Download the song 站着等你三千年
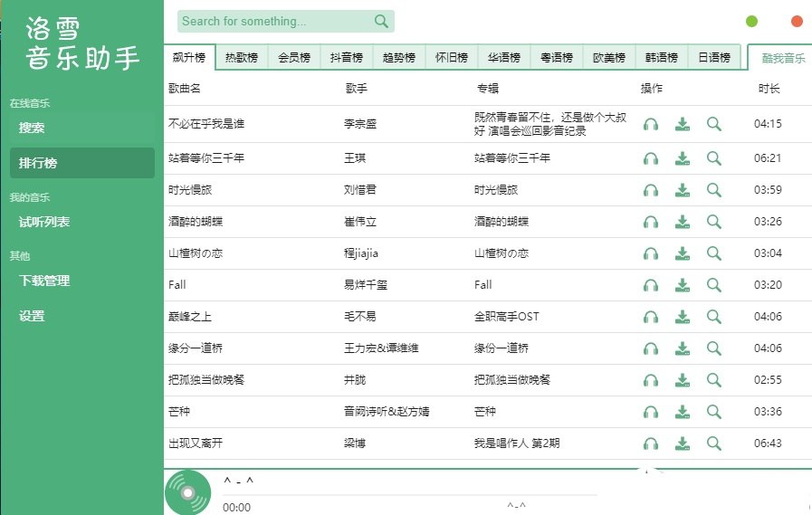 pos(683,158)
